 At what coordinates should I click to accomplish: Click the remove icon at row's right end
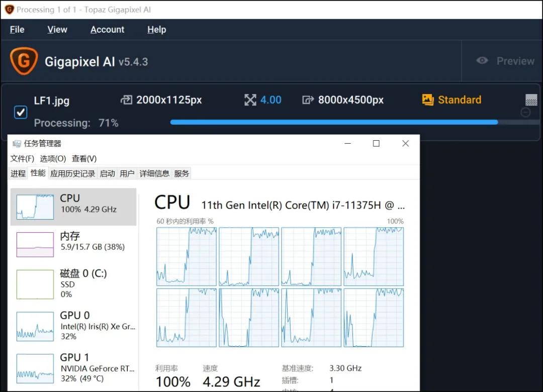pyautogui.click(x=525, y=113)
